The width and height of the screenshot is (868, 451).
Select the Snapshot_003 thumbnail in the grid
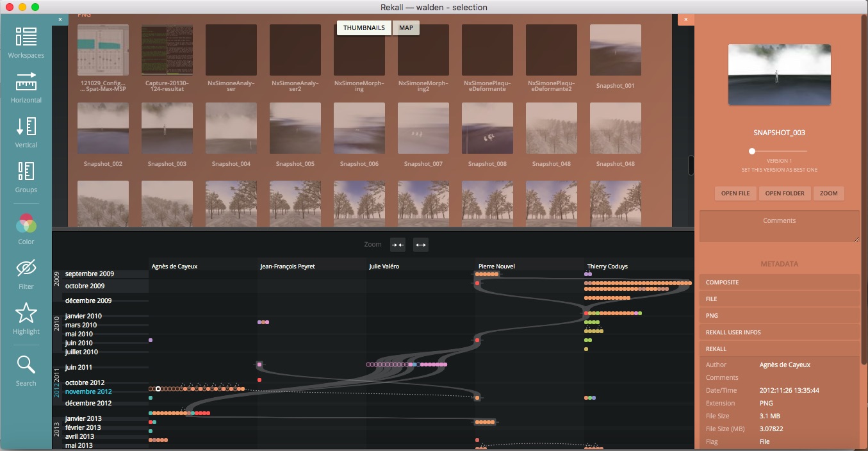(x=167, y=129)
